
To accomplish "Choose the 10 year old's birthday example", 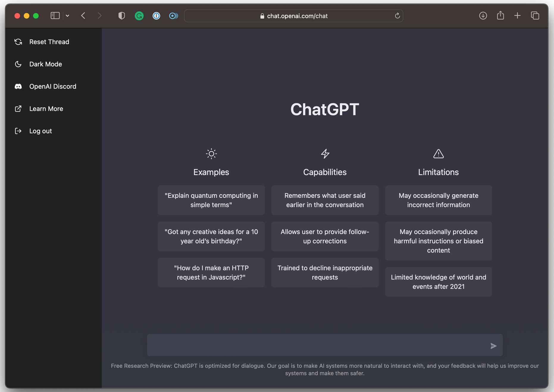I will click(x=211, y=236).
